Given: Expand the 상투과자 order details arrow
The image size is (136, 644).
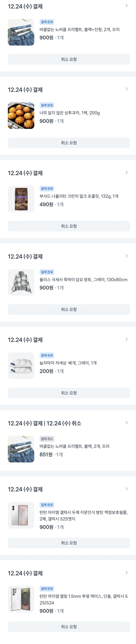Looking at the screenshot, I should 127,89.
